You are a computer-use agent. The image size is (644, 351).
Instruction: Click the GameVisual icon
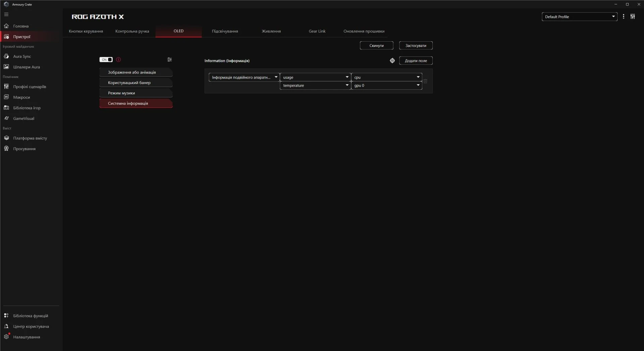[6, 118]
